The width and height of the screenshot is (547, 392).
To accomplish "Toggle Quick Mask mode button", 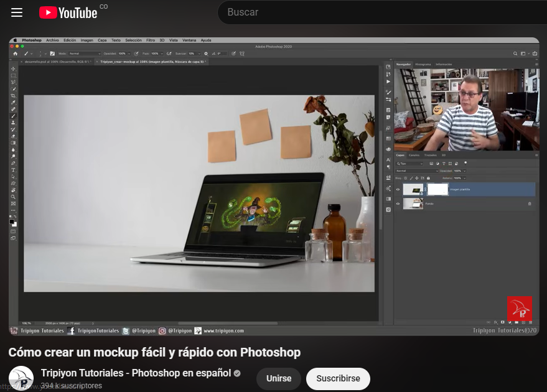I will [13, 231].
